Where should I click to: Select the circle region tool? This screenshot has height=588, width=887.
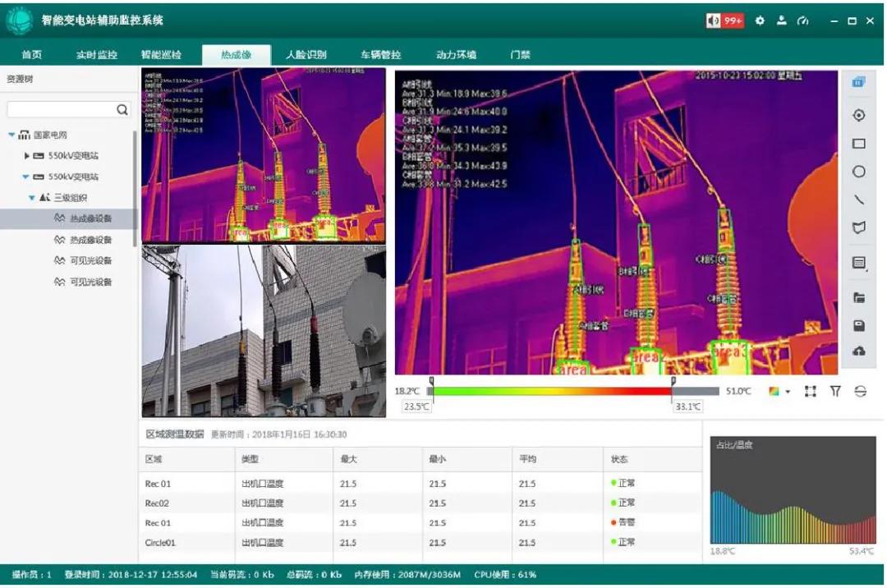pos(859,172)
